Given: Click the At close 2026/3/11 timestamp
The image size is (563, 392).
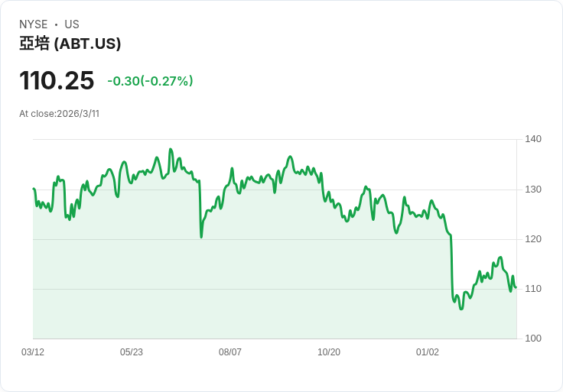Looking at the screenshot, I should (60, 114).
